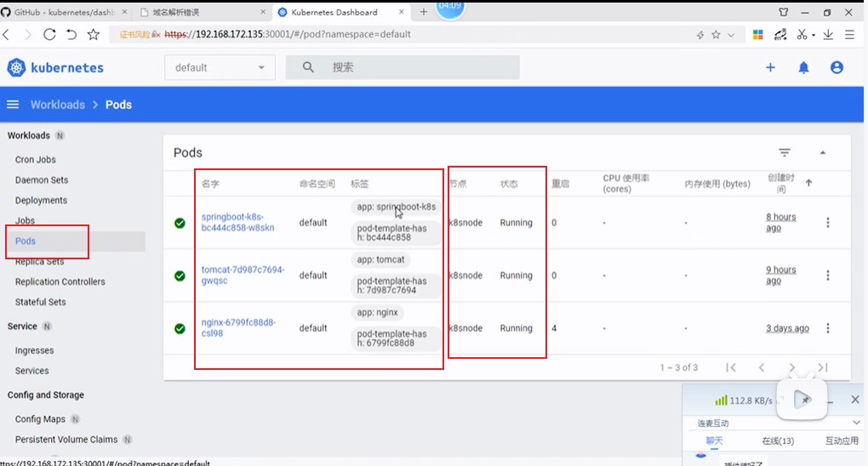Click the scissors screenshot tool icon

(x=802, y=34)
